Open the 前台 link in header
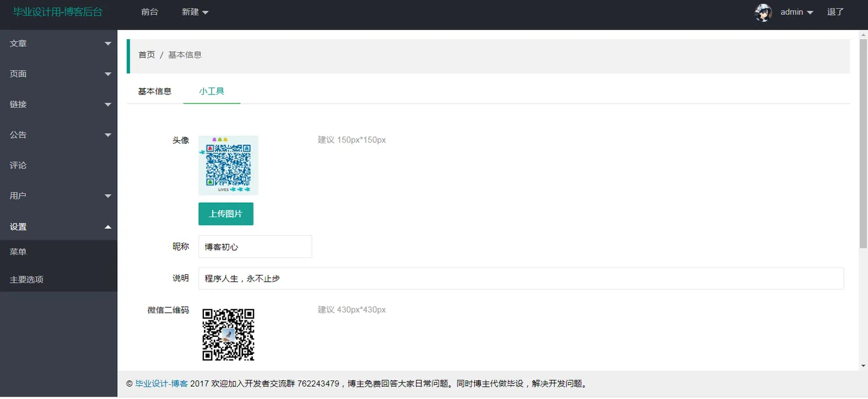The image size is (868, 399). [149, 12]
